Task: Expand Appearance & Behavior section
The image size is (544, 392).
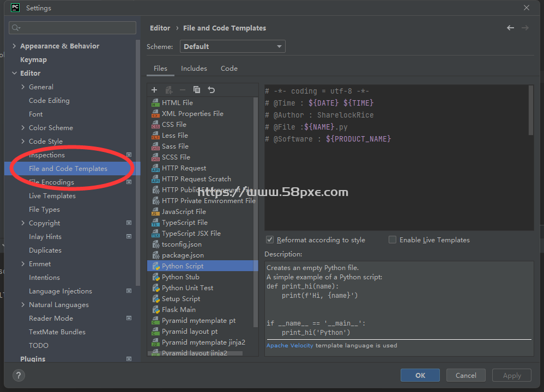Action: 14,46
